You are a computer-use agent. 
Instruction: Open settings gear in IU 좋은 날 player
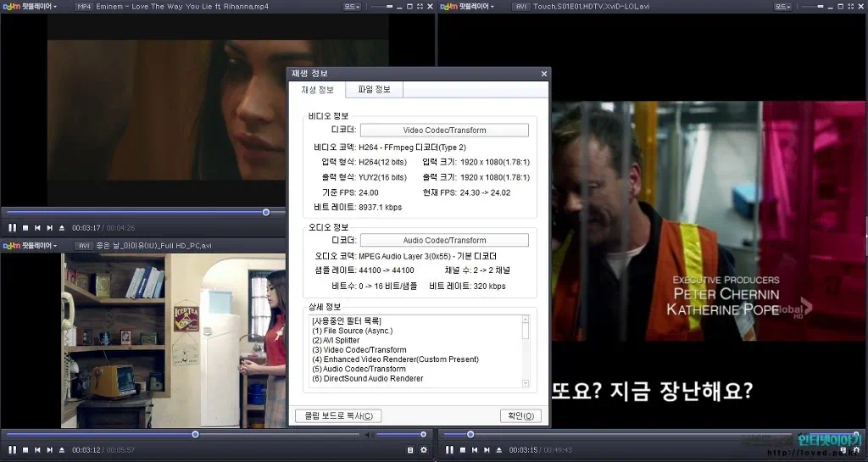pos(424,450)
